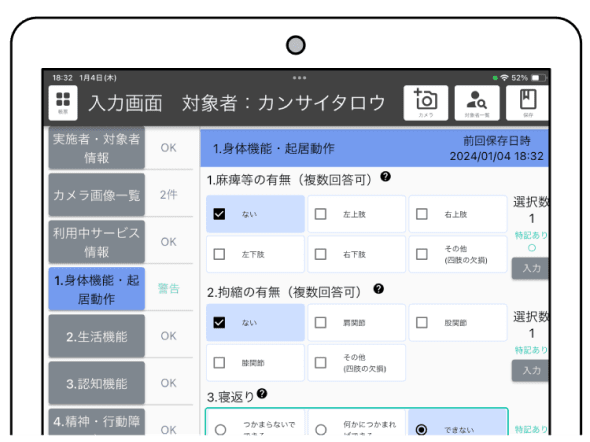Show help for 2.拘縮の有無 question

[x=379, y=289]
